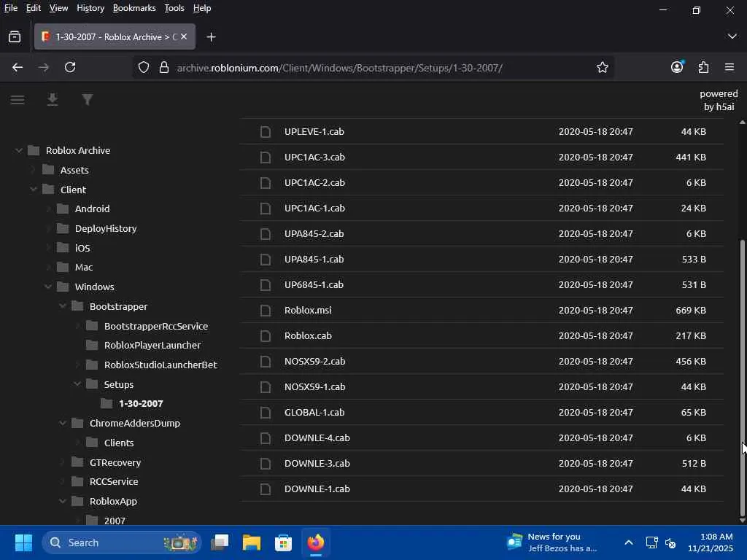
Task: Open the UPA845-2.cab file link
Action: click(314, 234)
